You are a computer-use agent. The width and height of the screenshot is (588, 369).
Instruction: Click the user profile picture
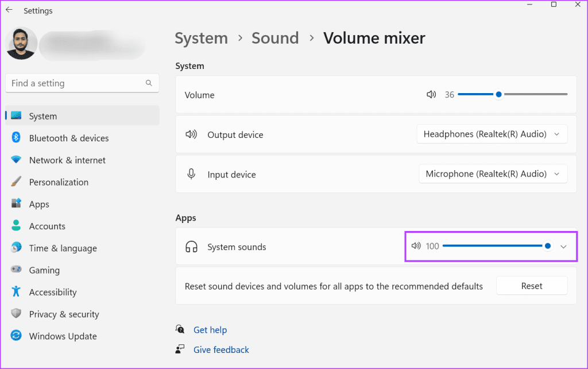[21, 43]
